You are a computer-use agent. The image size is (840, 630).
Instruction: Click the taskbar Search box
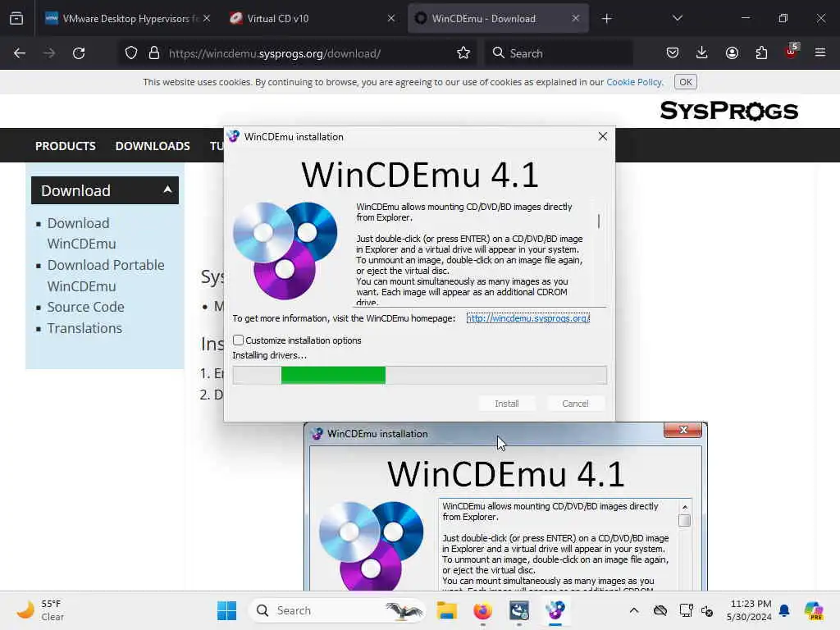(x=337, y=610)
